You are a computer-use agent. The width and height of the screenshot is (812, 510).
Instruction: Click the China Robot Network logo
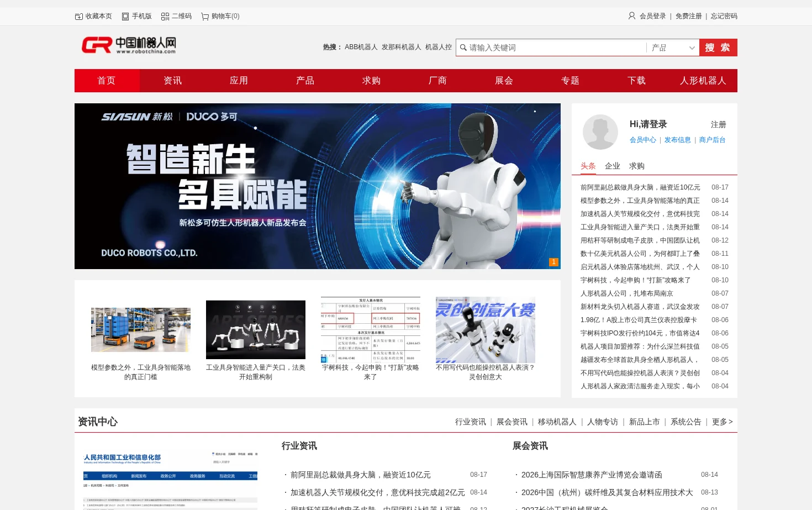point(129,45)
